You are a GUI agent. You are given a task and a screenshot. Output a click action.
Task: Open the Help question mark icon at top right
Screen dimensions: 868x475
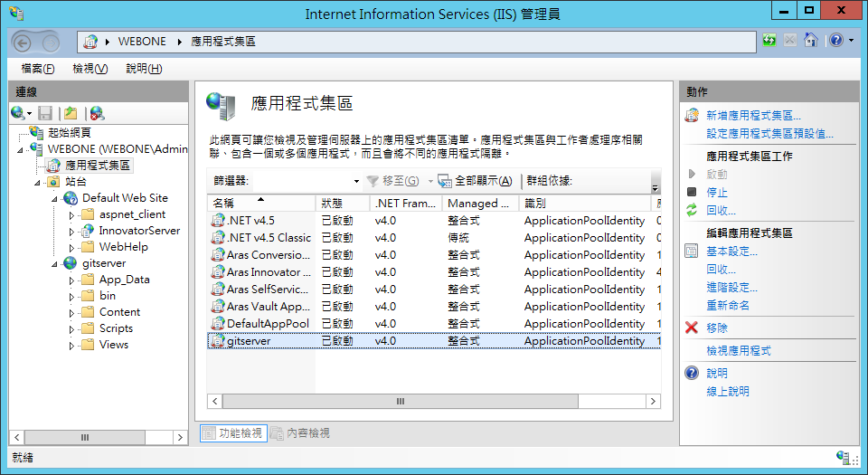[x=836, y=40]
